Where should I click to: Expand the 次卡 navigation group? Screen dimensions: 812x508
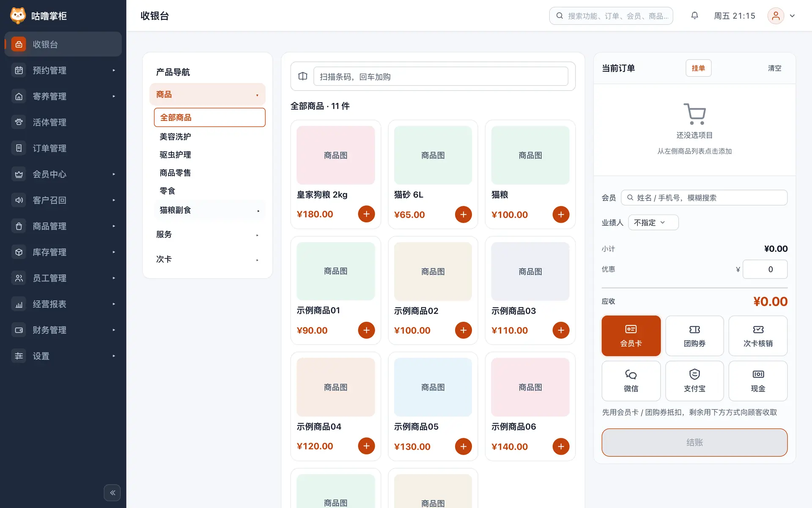click(207, 259)
